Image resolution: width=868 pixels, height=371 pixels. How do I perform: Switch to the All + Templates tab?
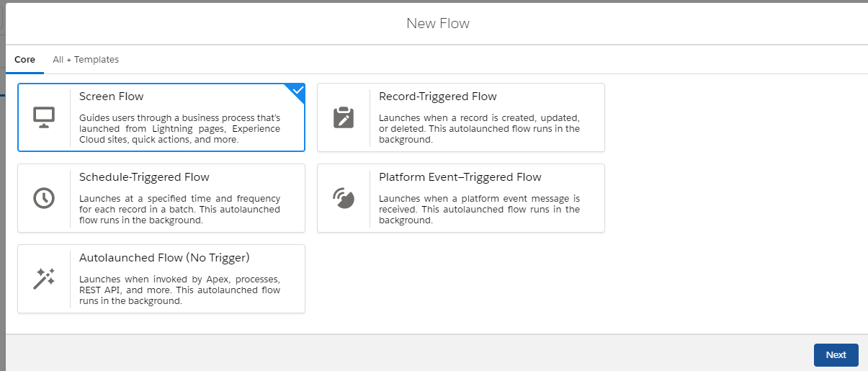[x=86, y=60]
